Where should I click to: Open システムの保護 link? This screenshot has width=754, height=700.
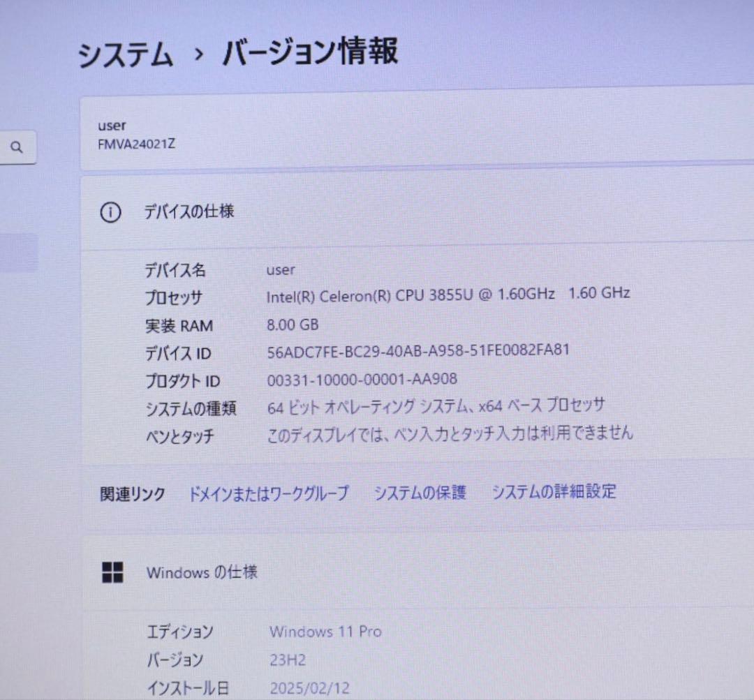point(420,492)
